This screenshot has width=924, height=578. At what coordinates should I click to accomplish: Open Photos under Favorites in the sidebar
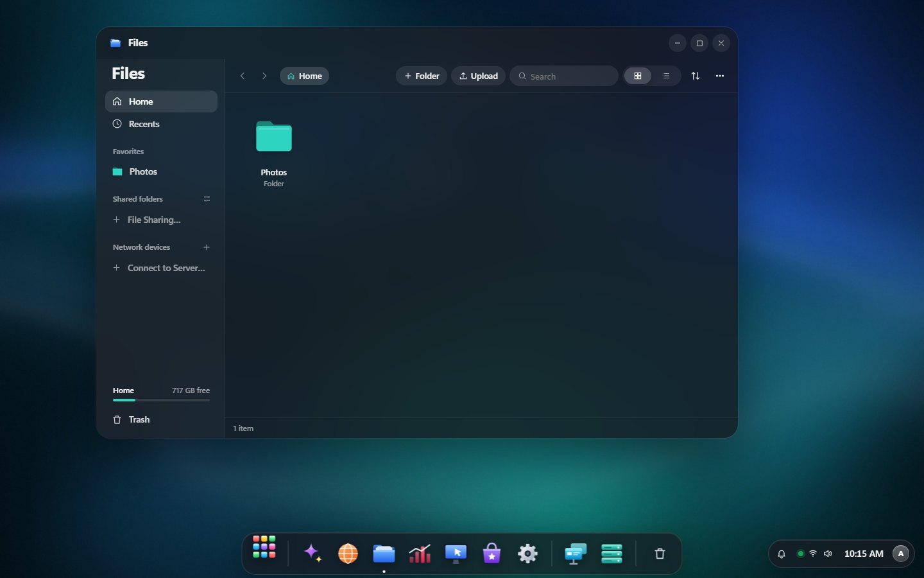click(161, 171)
